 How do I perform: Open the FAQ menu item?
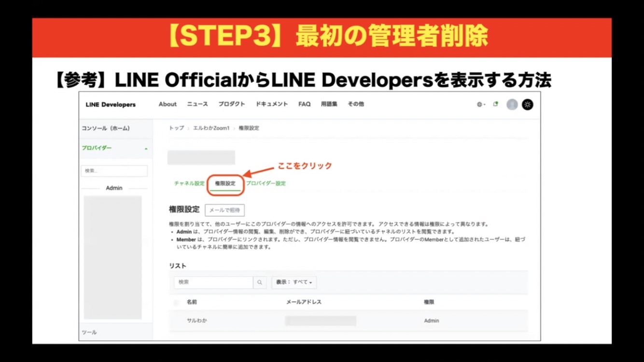pos(305,104)
